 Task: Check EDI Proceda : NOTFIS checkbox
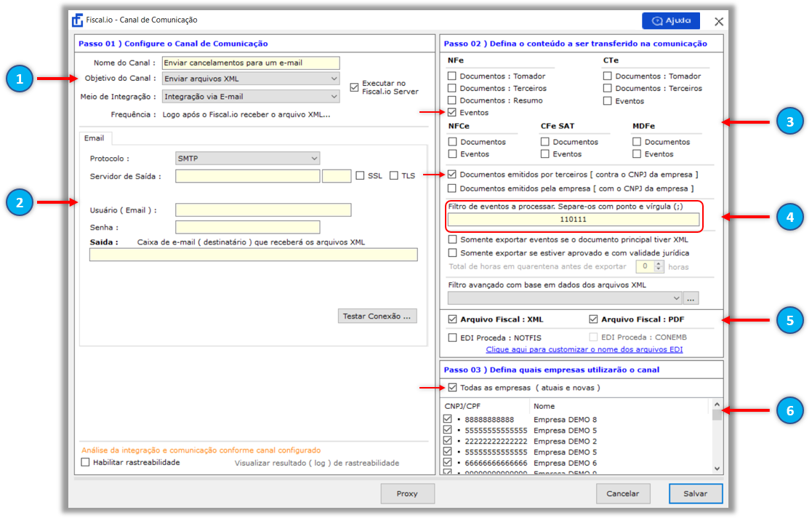(453, 338)
